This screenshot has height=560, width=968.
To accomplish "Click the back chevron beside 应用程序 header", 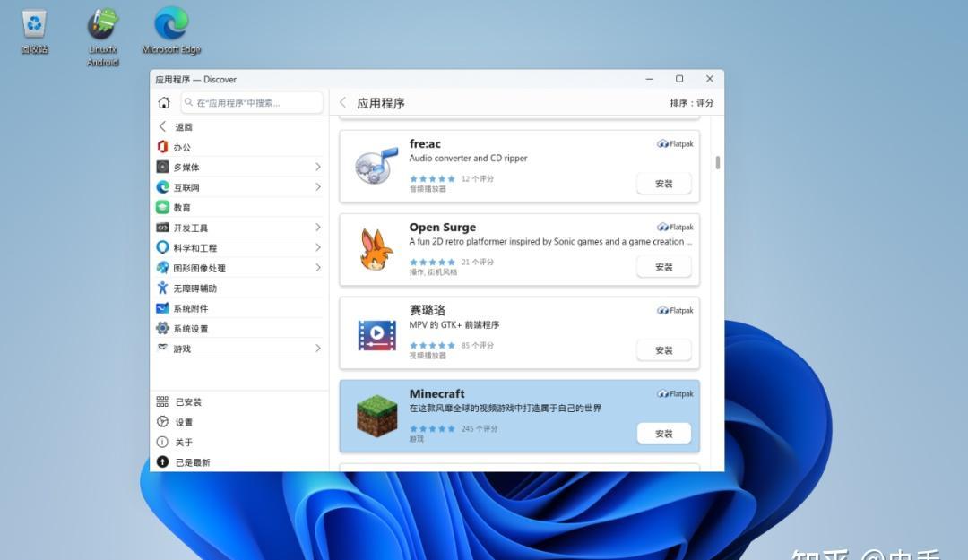I will (x=343, y=102).
